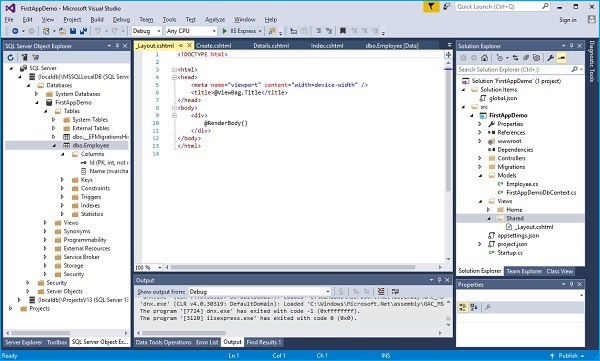Image resolution: width=600 pixels, height=361 pixels.
Task: Open the Build menu
Action: click(x=97, y=20)
